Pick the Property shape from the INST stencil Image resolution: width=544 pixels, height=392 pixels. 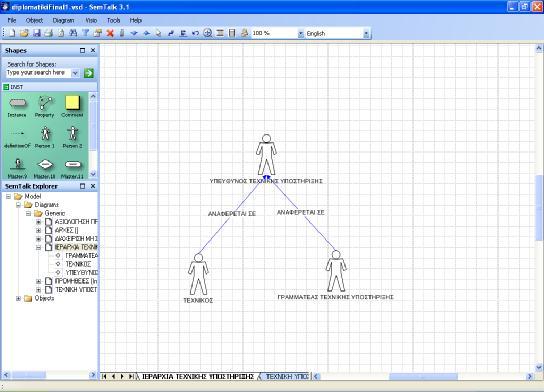45,107
